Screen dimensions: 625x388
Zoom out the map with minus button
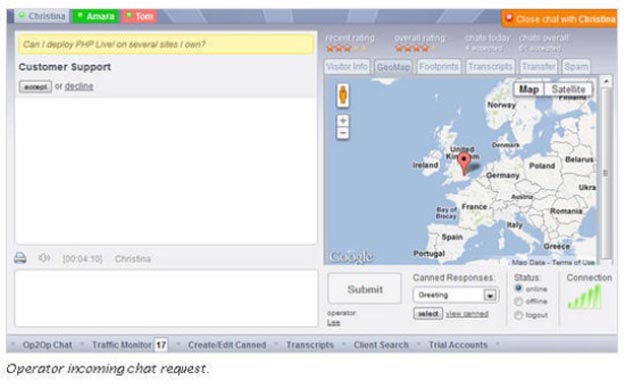tap(343, 133)
